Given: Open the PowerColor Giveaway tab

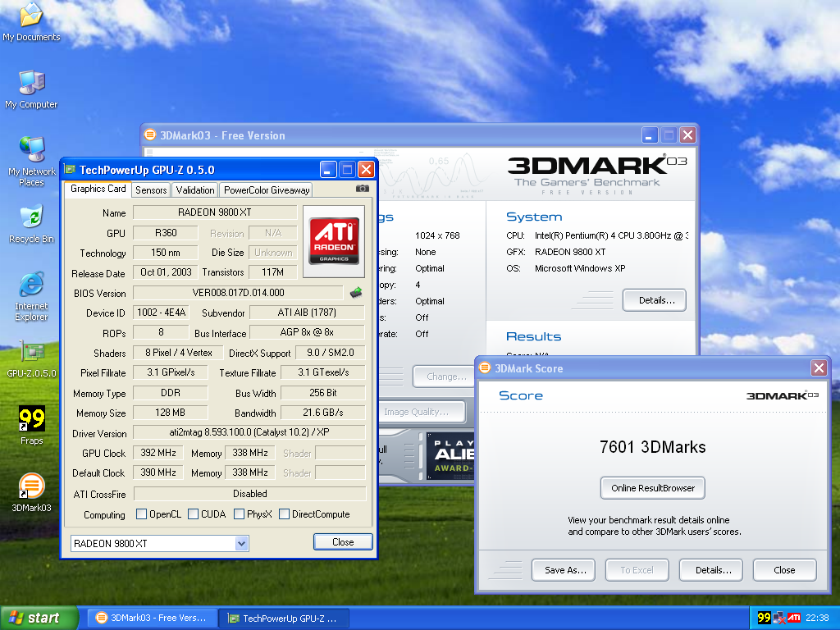Looking at the screenshot, I should [267, 189].
